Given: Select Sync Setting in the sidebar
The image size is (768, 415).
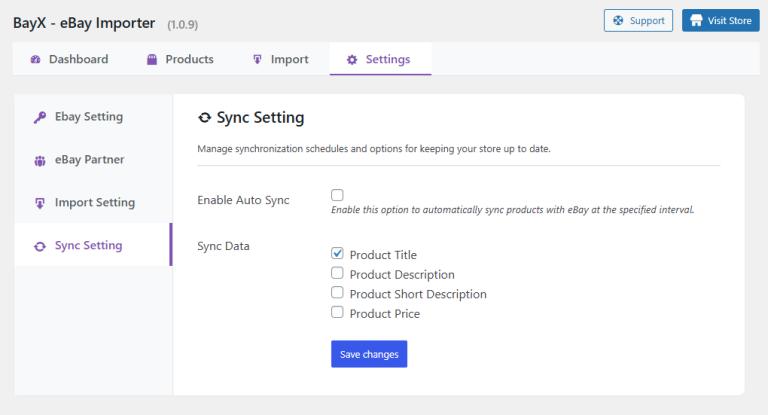Looking at the screenshot, I should pyautogui.click(x=93, y=245).
